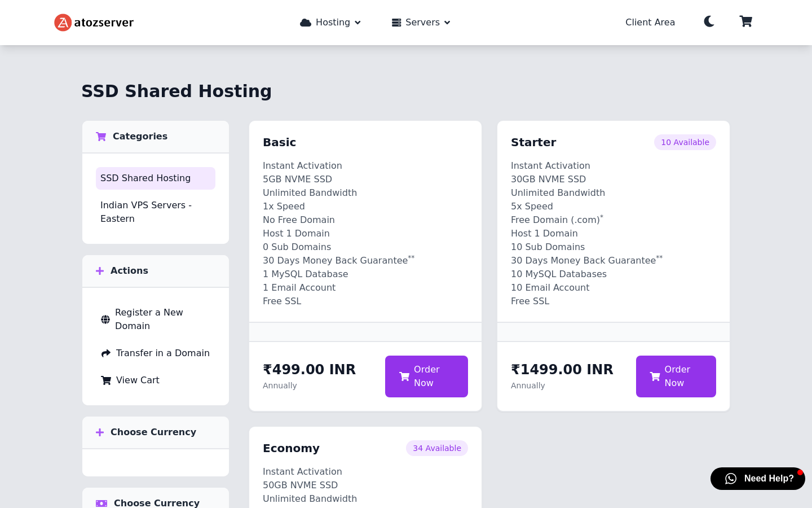Screen dimensions: 812x508
Task: Click the cart icon beside View Cart
Action: coord(106,380)
